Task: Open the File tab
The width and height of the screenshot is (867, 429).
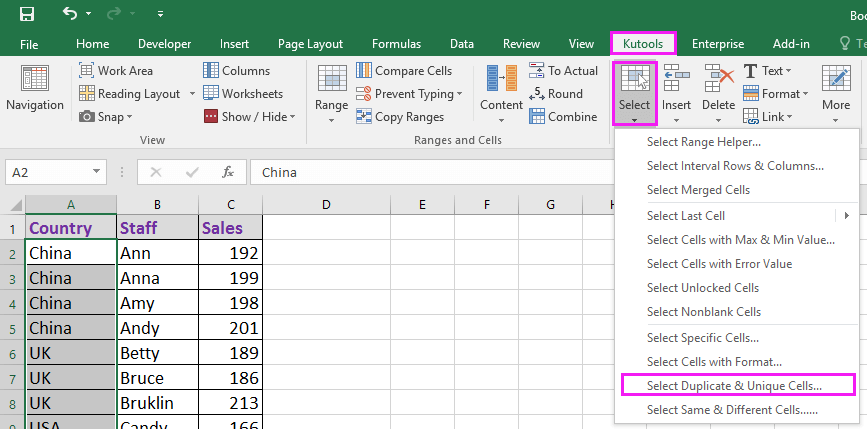Action: point(29,44)
